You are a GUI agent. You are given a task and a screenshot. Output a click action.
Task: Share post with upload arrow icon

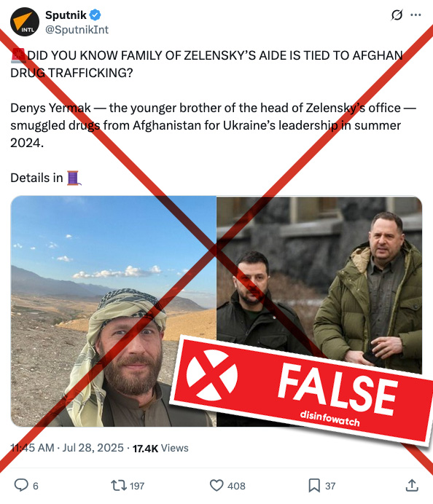coord(412,485)
